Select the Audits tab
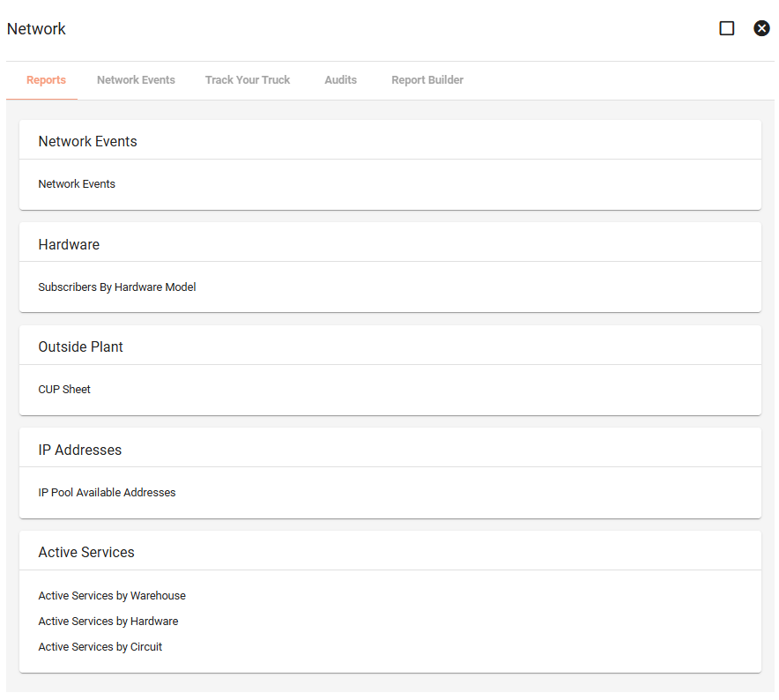The height and width of the screenshot is (700, 779). [x=340, y=80]
